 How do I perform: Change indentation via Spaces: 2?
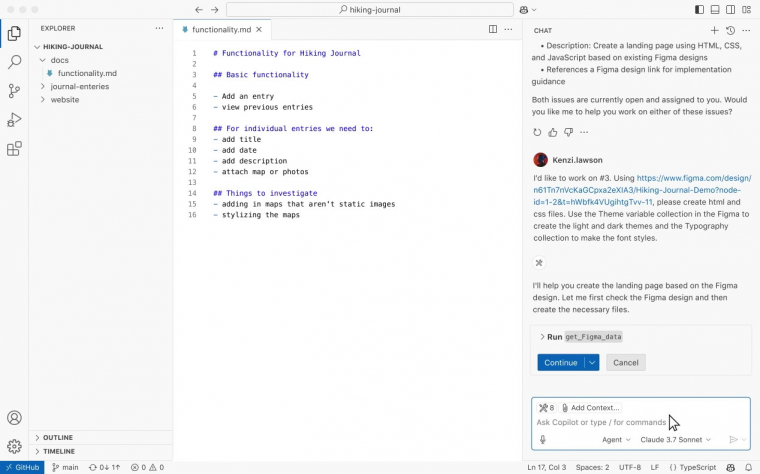592,468
